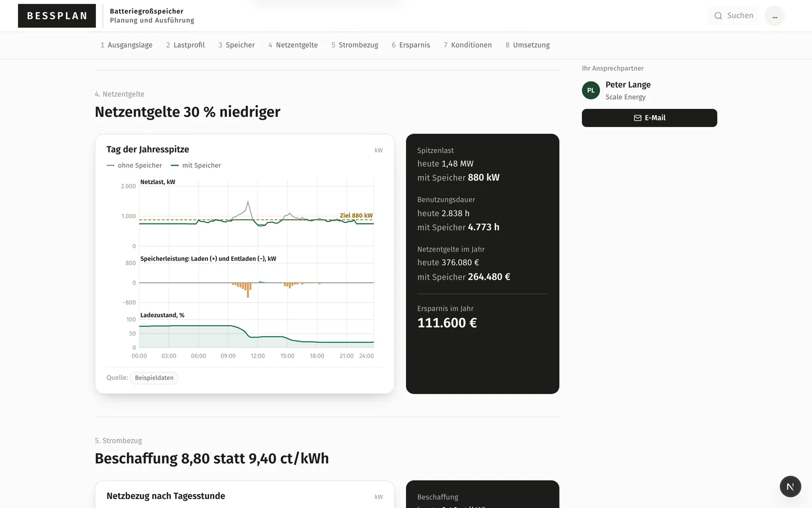Click heading 'Beschaffung 8,80 statt 9,40 ct/kWh'
Image resolution: width=812 pixels, height=508 pixels.
212,458
